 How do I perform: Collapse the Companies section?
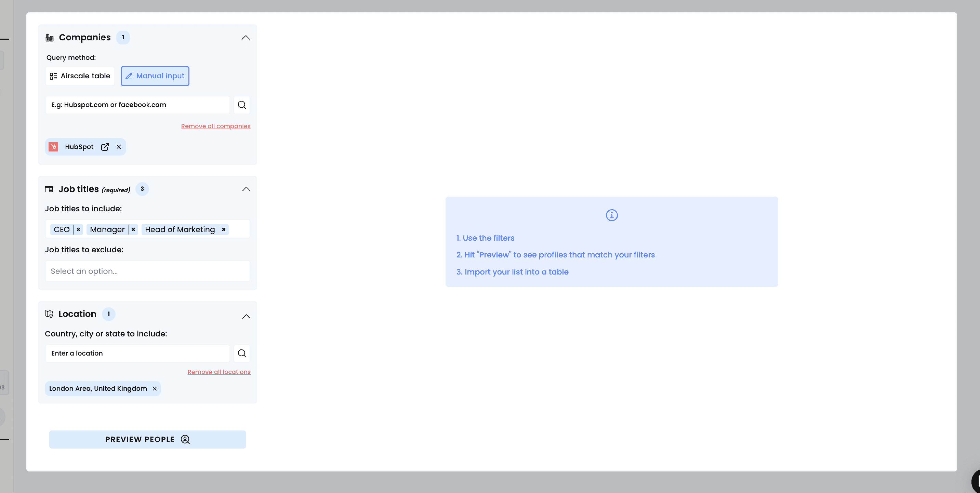click(x=246, y=38)
